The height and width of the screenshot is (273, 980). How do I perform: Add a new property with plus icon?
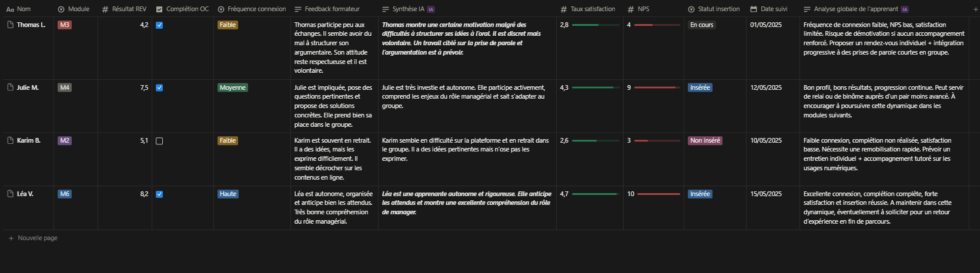(975, 9)
